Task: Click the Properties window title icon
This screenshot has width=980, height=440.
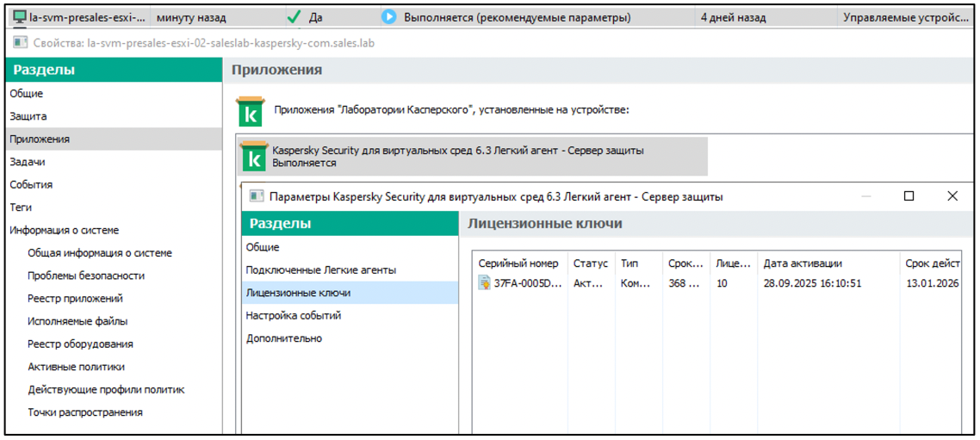Action: pyautogui.click(x=21, y=43)
